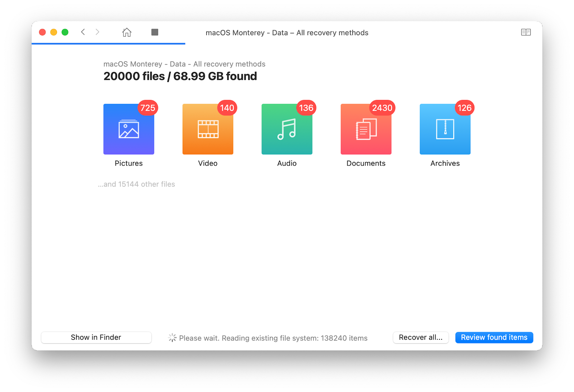Navigate forward with the right chevron
Viewport: 574px width, 392px height.
(x=97, y=32)
